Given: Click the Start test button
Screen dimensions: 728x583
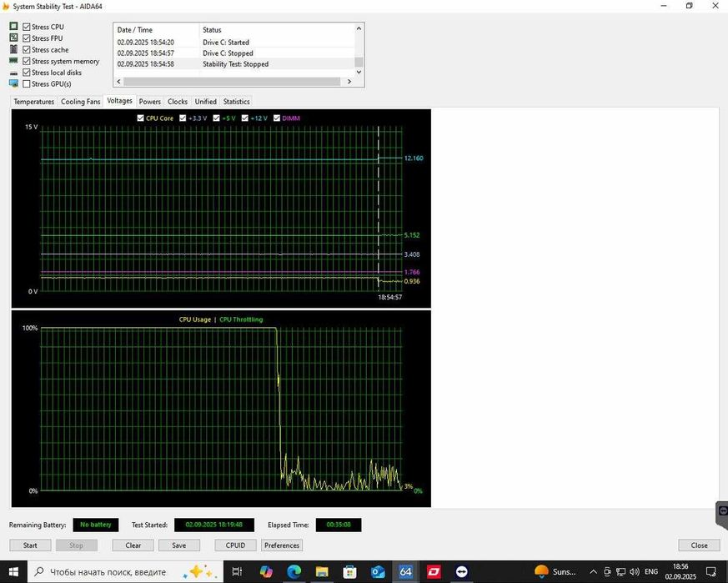Looking at the screenshot, I should 30,545.
